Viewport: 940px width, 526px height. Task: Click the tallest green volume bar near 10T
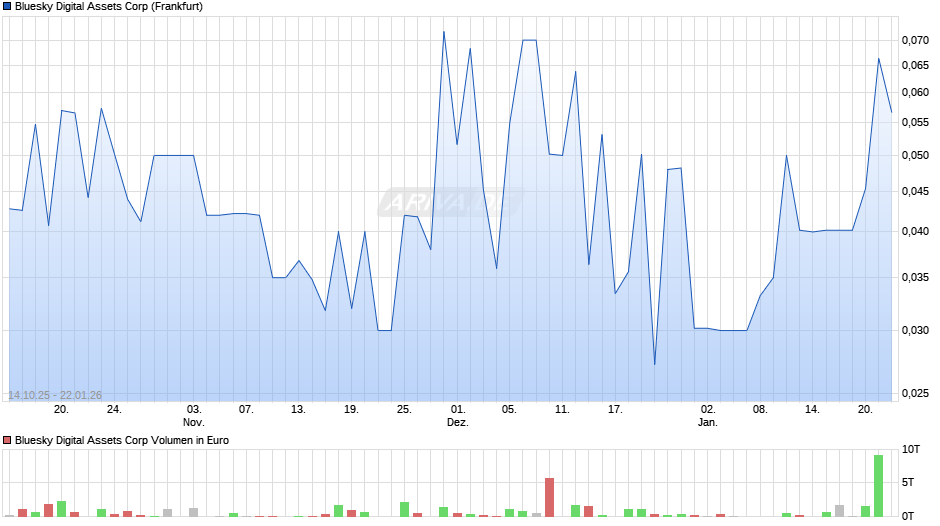tap(878, 486)
